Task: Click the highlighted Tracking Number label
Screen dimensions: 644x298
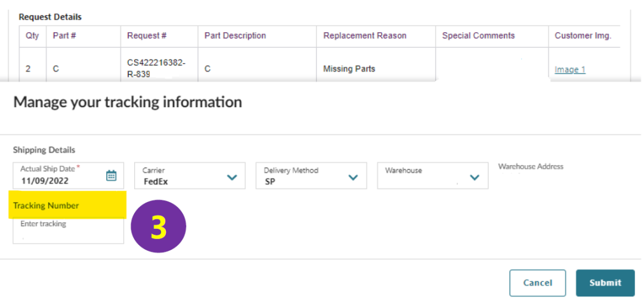Action: (46, 206)
